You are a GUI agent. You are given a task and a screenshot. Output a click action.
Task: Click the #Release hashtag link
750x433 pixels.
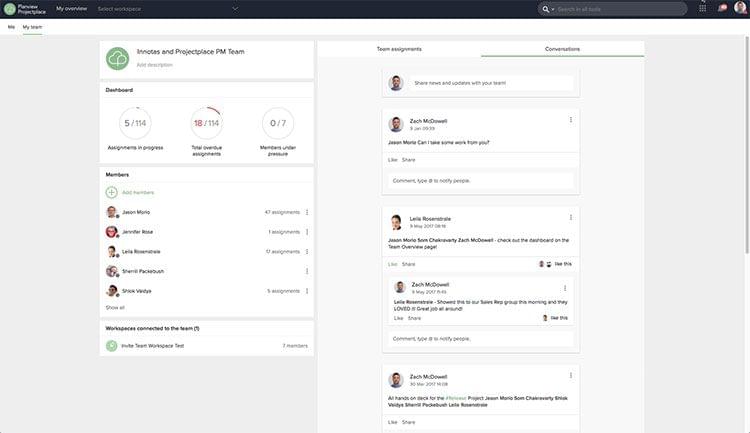455,398
